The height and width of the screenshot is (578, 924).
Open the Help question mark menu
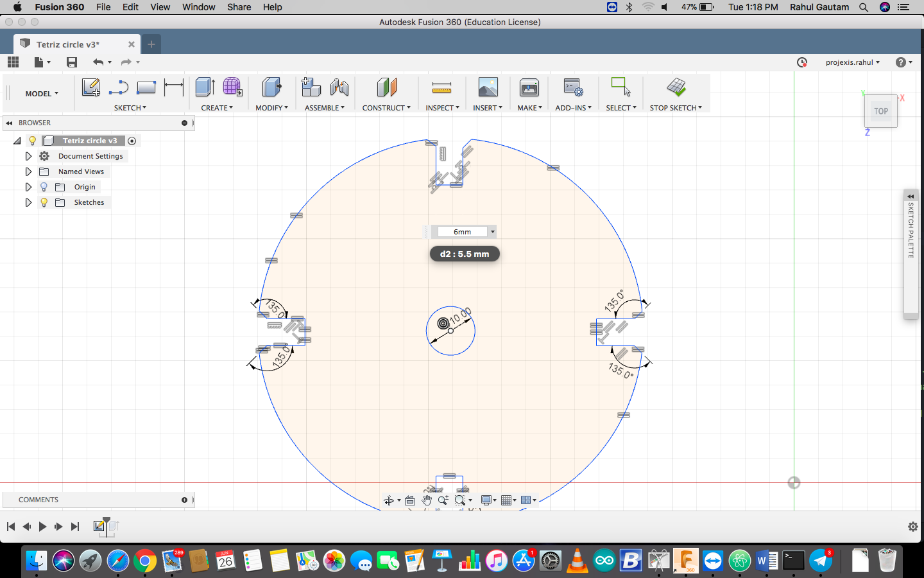click(x=903, y=62)
